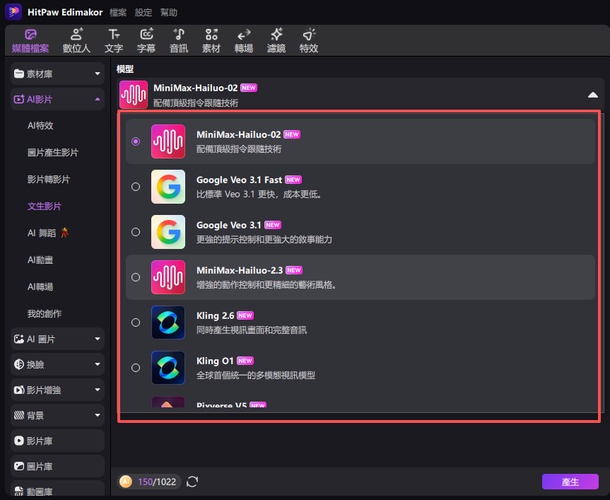
Task: Open the 字幕 subtitles tool
Action: pos(146,40)
